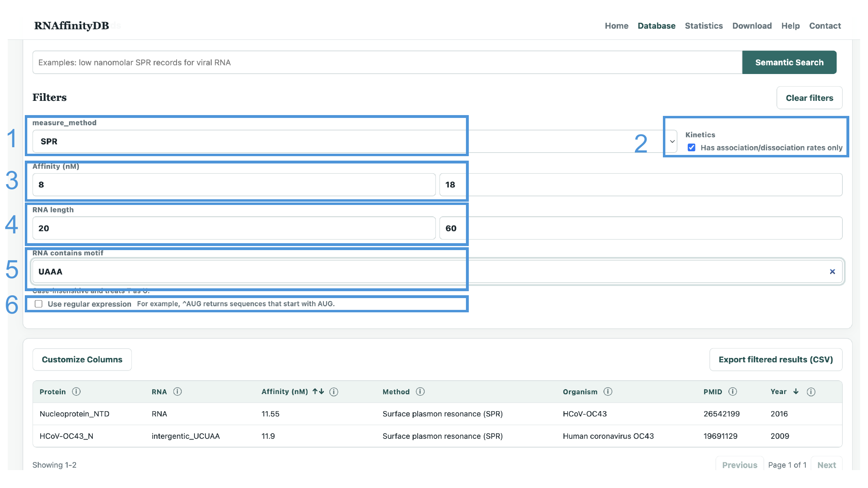Go to the Home page
This screenshot has width=868, height=488.
point(617,26)
